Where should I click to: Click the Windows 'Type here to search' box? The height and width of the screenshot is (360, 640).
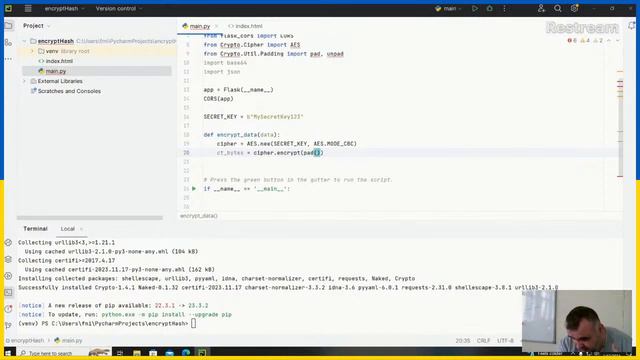click(x=63, y=353)
